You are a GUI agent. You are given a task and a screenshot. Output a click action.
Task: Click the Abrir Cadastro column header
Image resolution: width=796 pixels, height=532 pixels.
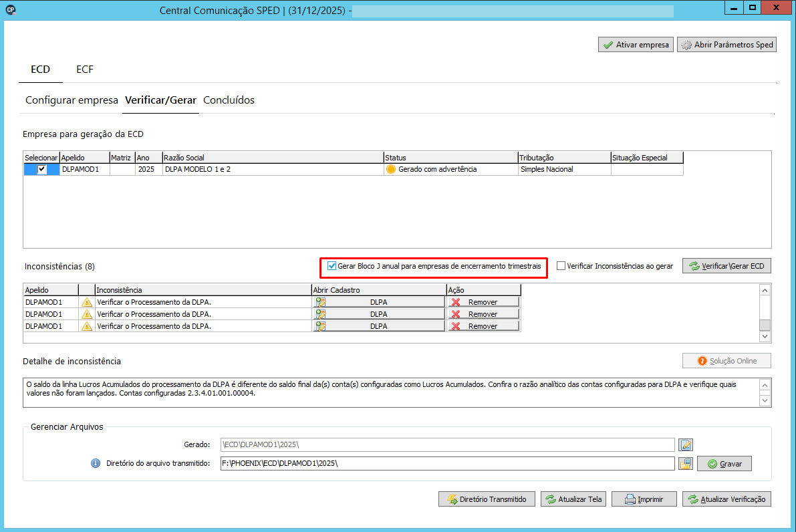378,290
